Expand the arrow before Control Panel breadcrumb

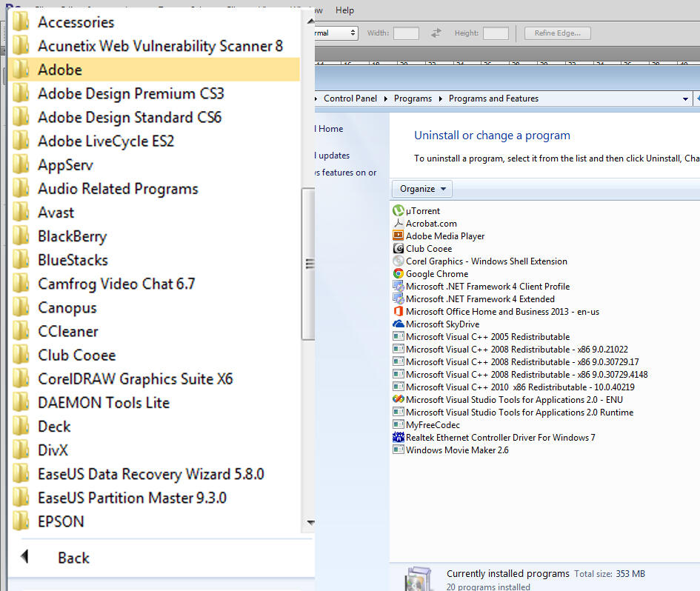[316, 98]
